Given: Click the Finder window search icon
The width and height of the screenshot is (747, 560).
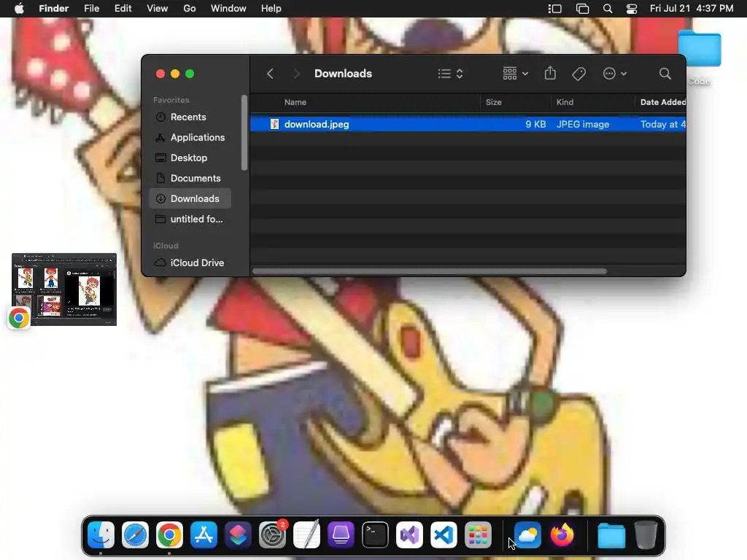Looking at the screenshot, I should 665,74.
